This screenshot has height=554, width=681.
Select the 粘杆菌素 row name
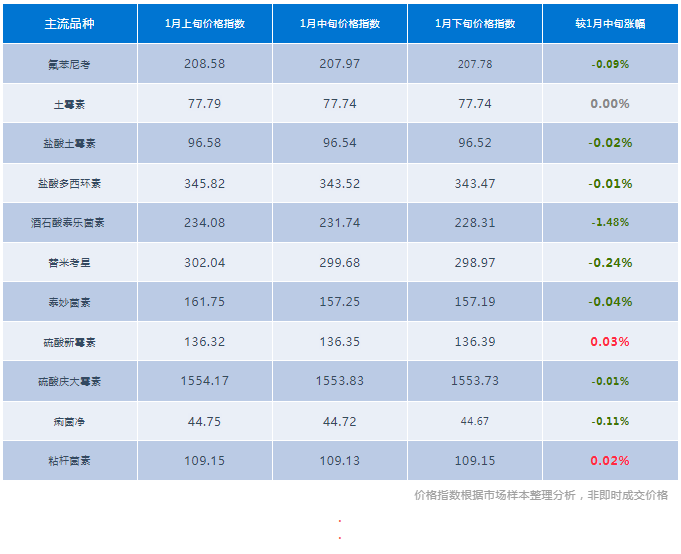pyautogui.click(x=69, y=461)
